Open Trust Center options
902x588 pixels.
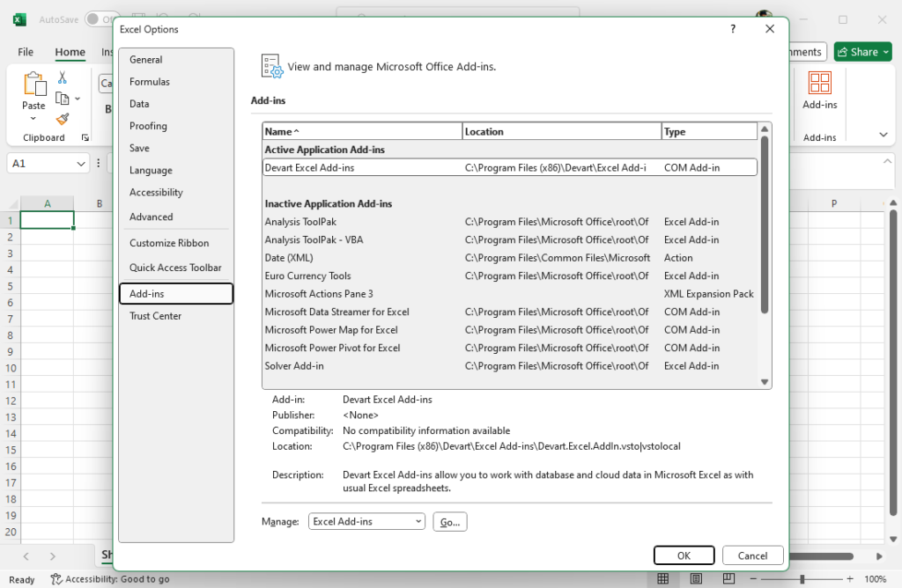[176, 315]
